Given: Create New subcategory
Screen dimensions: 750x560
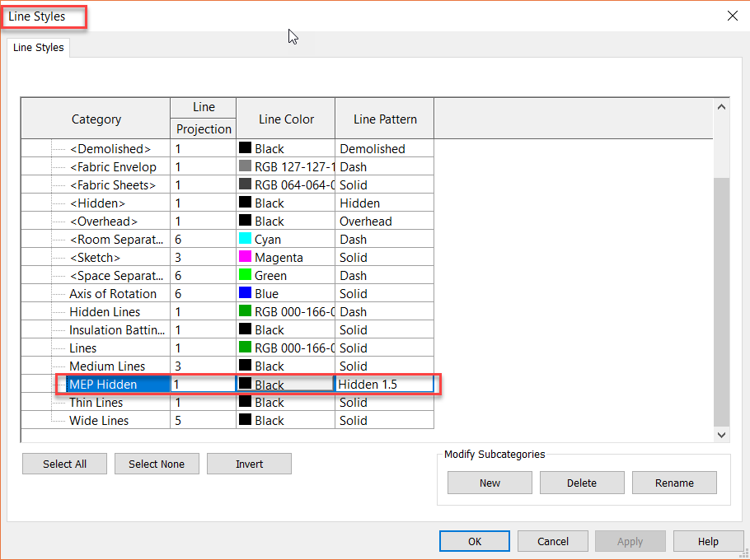Looking at the screenshot, I should [x=490, y=483].
